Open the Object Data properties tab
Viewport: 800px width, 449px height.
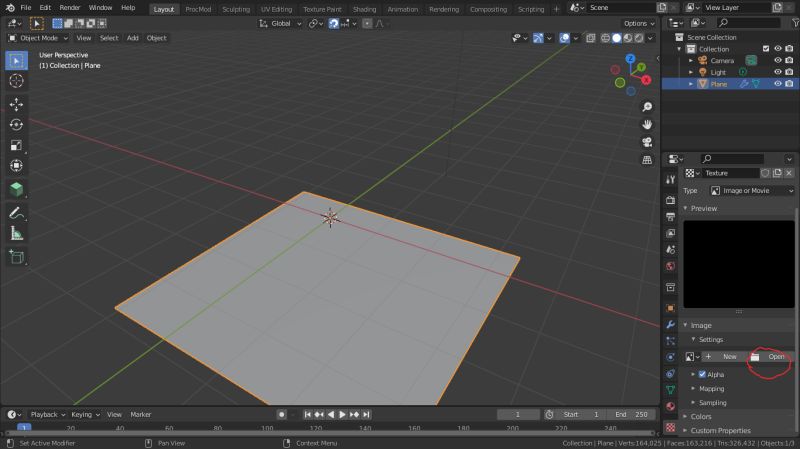[x=670, y=390]
